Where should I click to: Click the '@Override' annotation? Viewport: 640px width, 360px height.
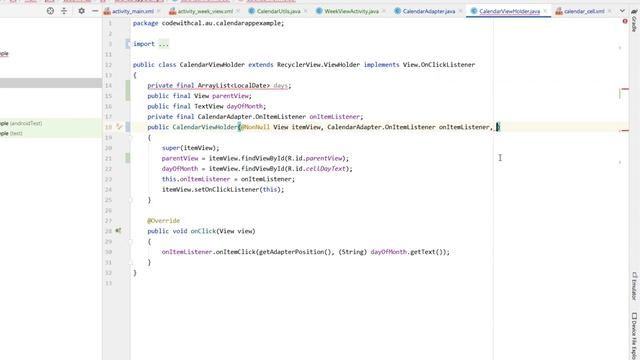pos(163,220)
